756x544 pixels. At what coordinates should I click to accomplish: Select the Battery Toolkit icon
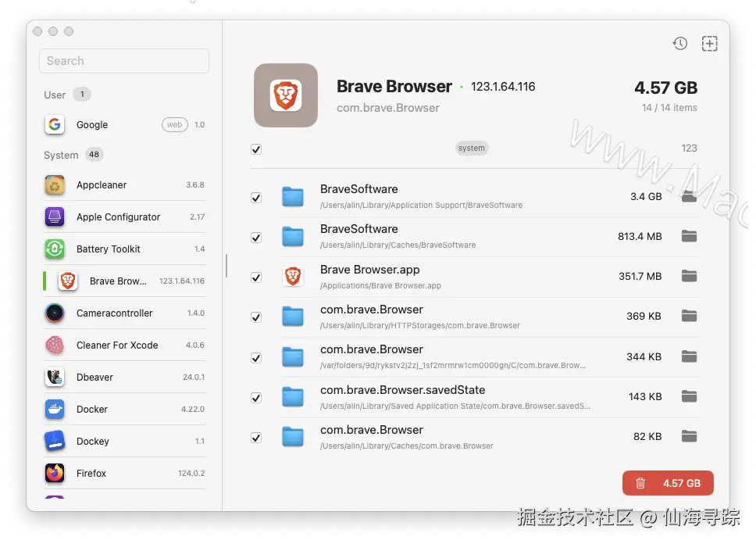coord(55,249)
